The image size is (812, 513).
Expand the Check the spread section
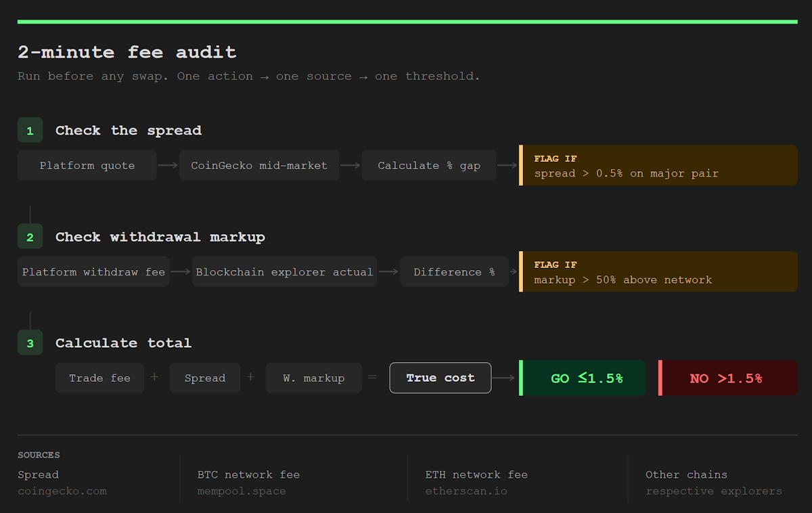tap(128, 130)
